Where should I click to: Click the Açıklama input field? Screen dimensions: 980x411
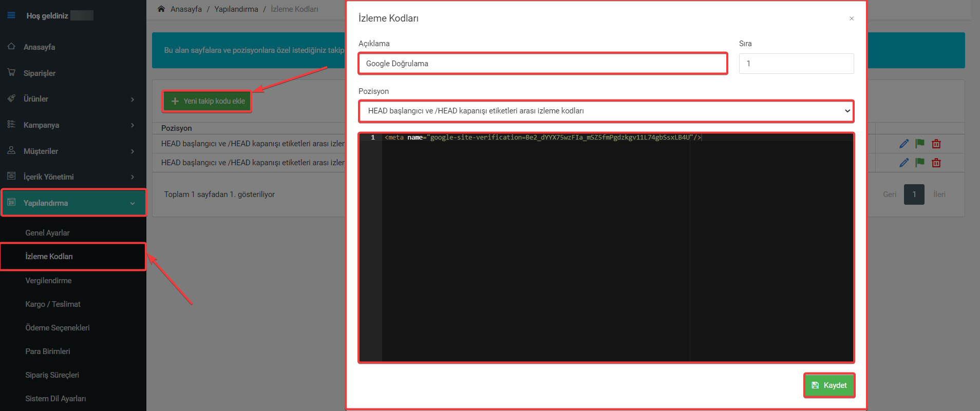pyautogui.click(x=543, y=64)
